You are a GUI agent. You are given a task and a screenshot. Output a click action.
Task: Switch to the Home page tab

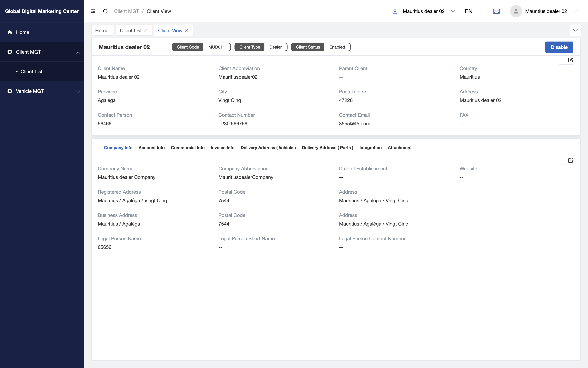tap(103, 30)
